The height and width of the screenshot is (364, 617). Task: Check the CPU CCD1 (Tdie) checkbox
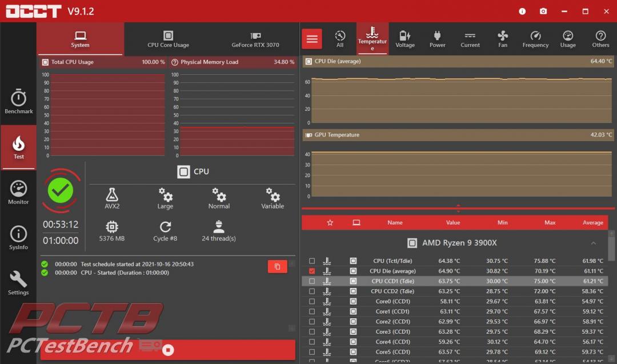coord(312,281)
